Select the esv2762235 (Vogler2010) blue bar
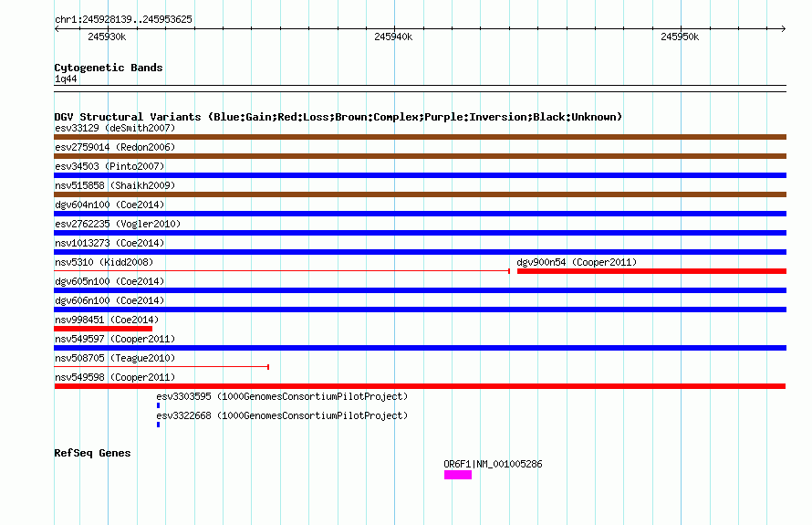 420,233
